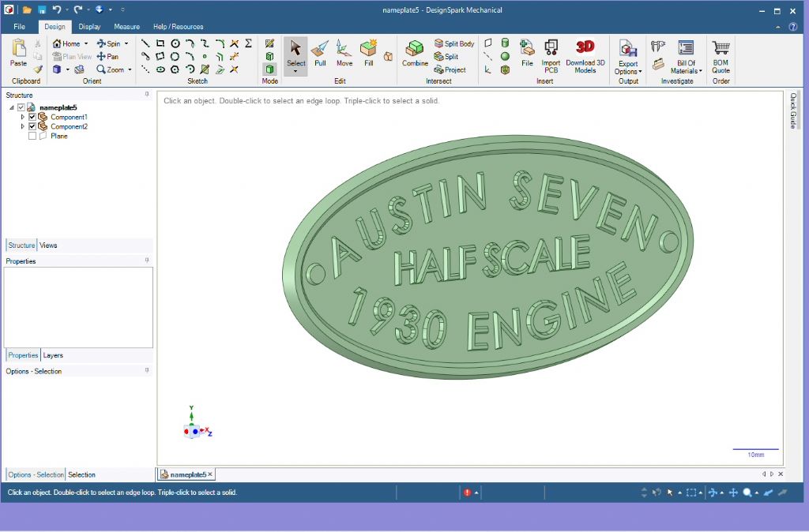Expand the Component1 tree node

click(22, 117)
